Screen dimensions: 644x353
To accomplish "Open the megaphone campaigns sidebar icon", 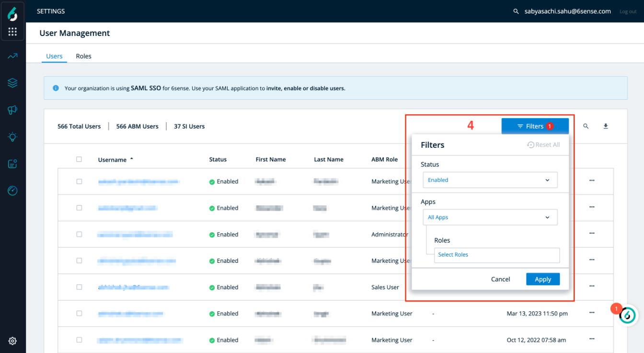I will point(12,110).
